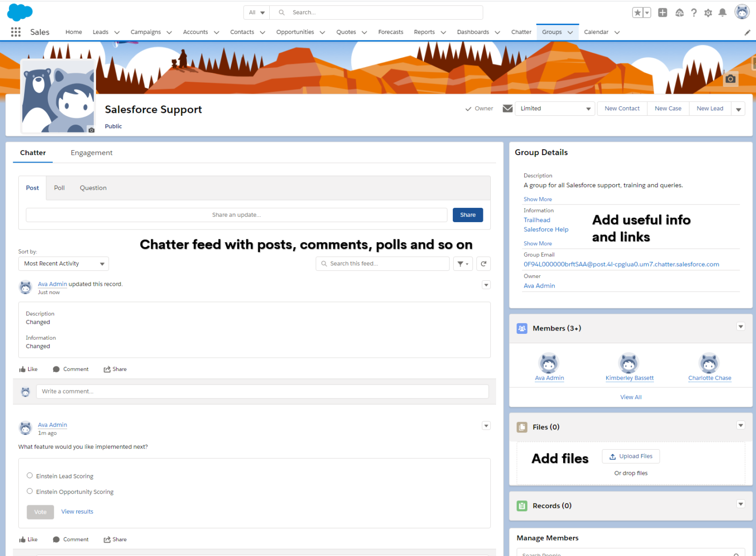
Task: Open the Help question mark icon
Action: click(694, 12)
